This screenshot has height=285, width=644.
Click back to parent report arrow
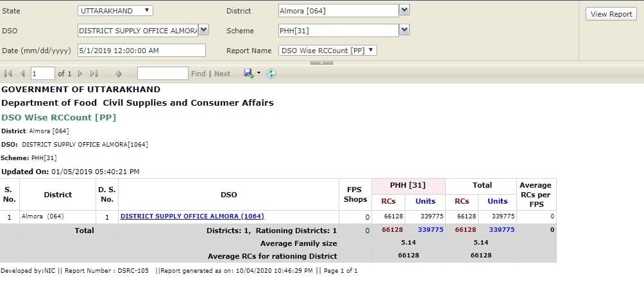(119, 74)
